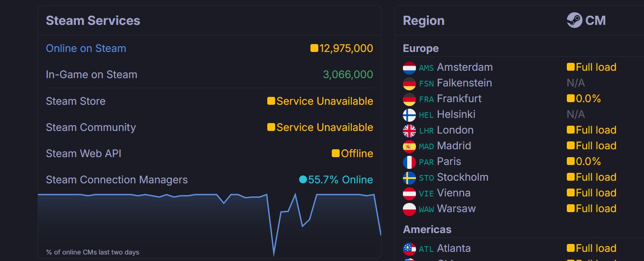Click the 12,975,000 online count
The height and width of the screenshot is (261, 644).
(346, 48)
